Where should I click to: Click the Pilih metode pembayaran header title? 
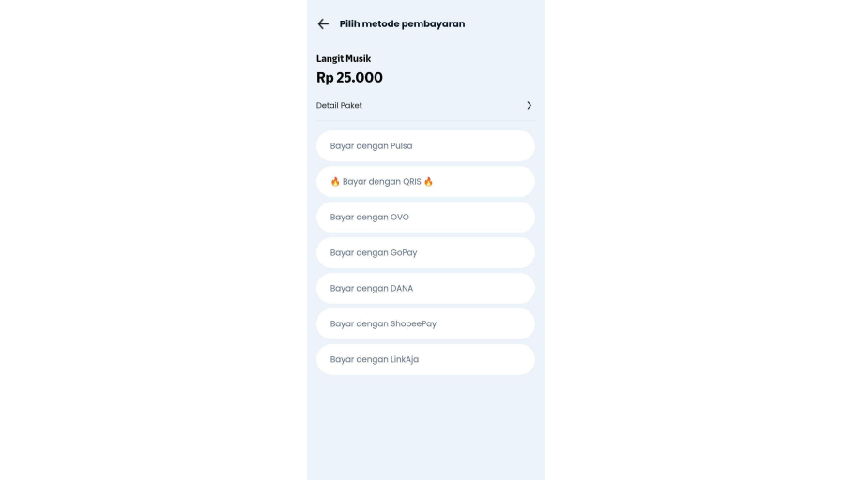click(402, 24)
